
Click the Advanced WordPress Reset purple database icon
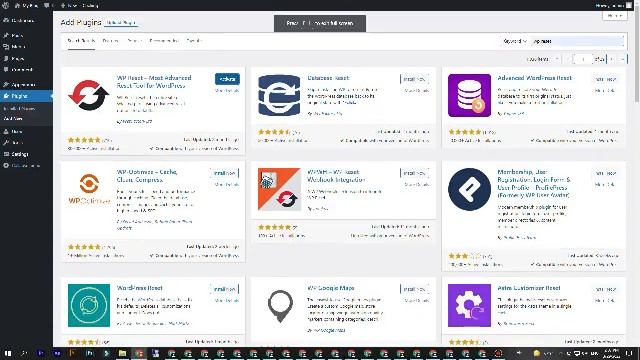[469, 96]
